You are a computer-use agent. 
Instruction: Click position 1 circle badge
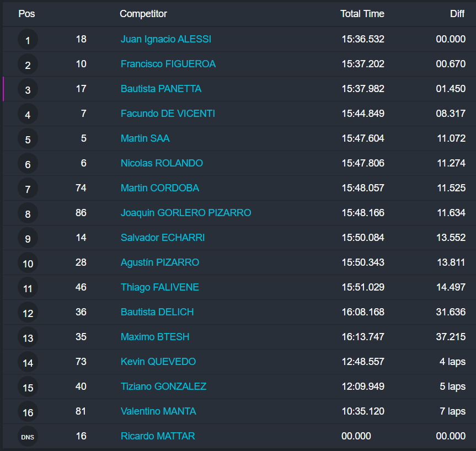pos(28,40)
